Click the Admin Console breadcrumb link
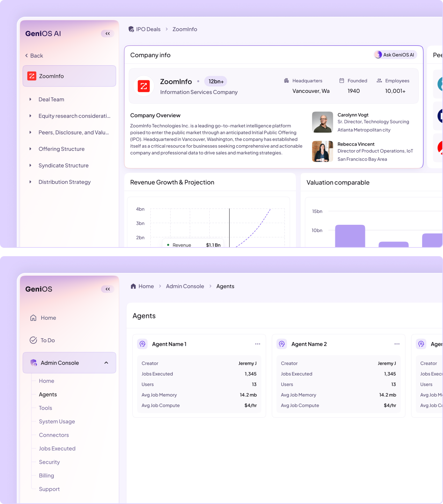 (x=185, y=286)
